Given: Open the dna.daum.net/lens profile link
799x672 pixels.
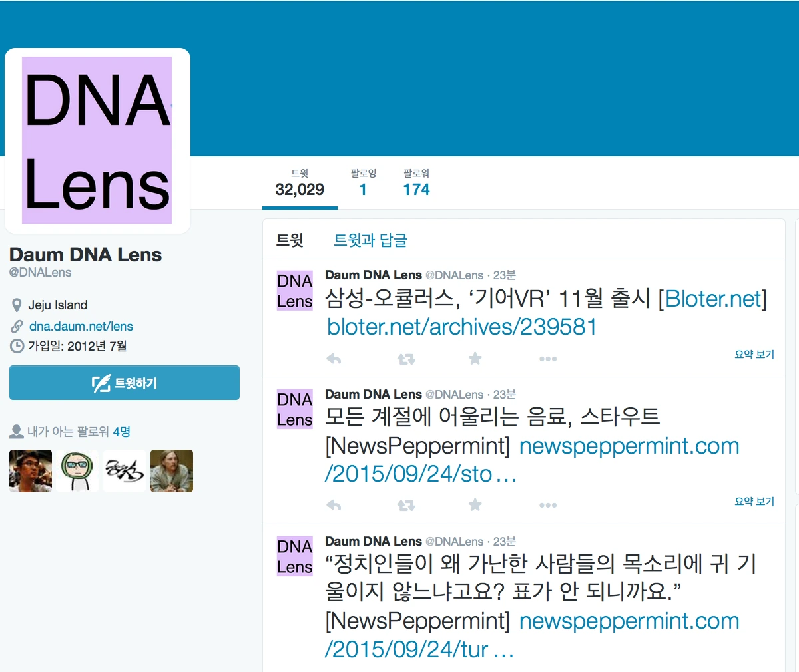Looking at the screenshot, I should point(81,326).
